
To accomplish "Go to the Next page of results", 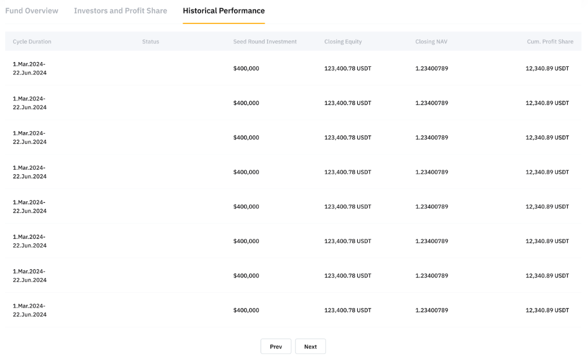I will tap(310, 347).
